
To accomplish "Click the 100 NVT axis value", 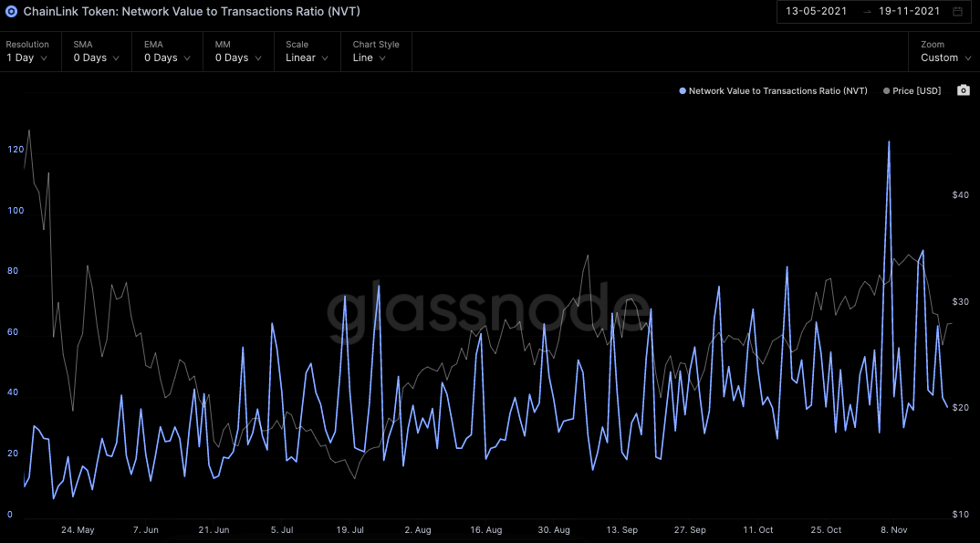I will point(16,211).
